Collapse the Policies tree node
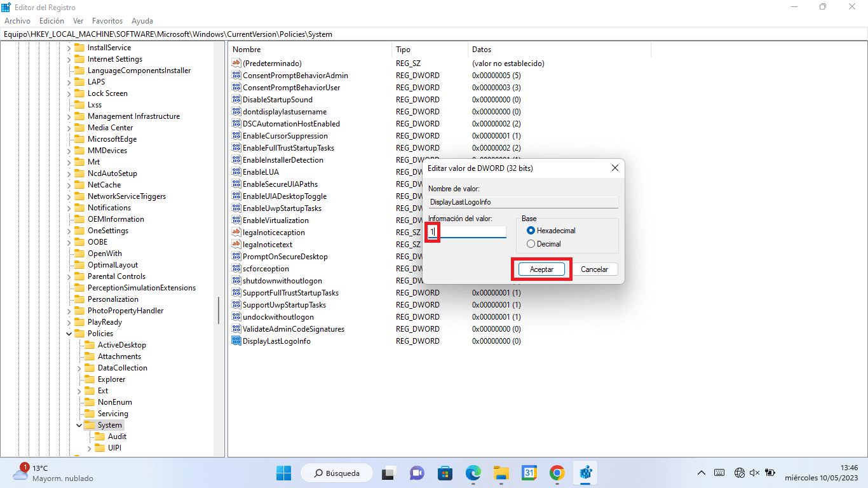The image size is (868, 488). [69, 334]
